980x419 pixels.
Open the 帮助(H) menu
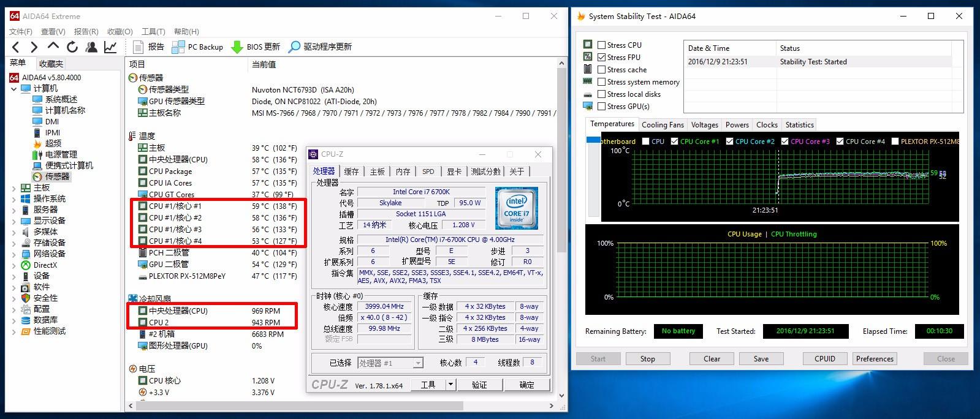tap(186, 31)
